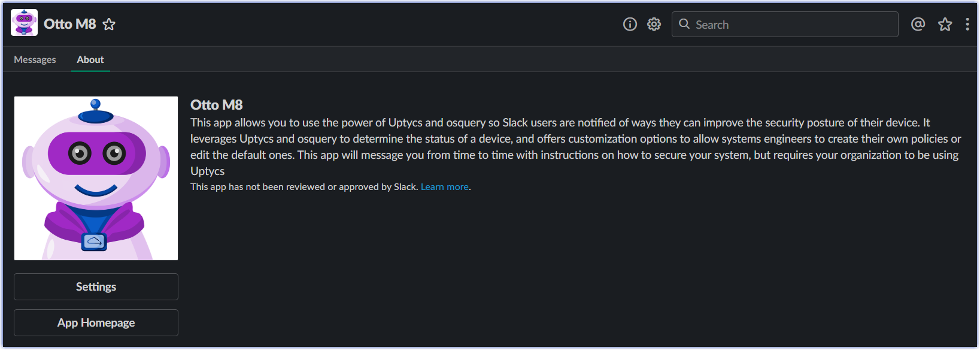Click the not reviewed by Slack notice
Viewport: 980px width, 350px height.
click(x=304, y=187)
